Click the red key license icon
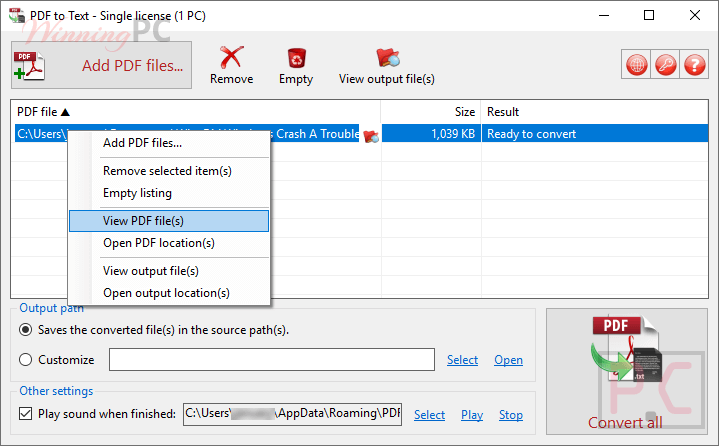719x446 pixels. point(666,65)
